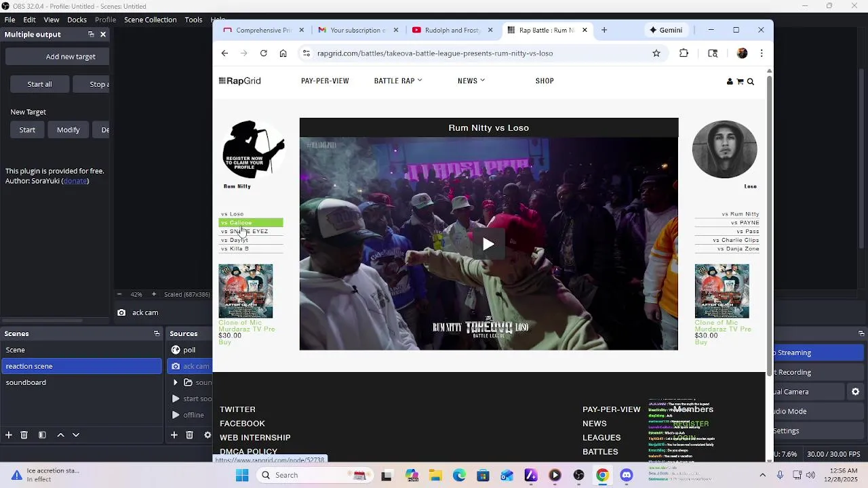868x488 pixels.
Task: Add a new source with plus icon
Action: click(174, 435)
